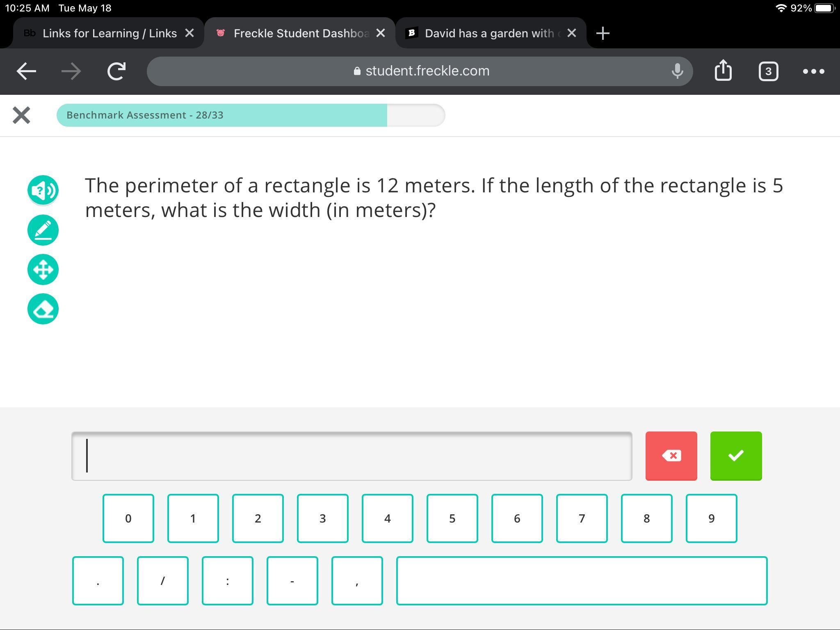Open the three-dot browser menu

[813, 71]
